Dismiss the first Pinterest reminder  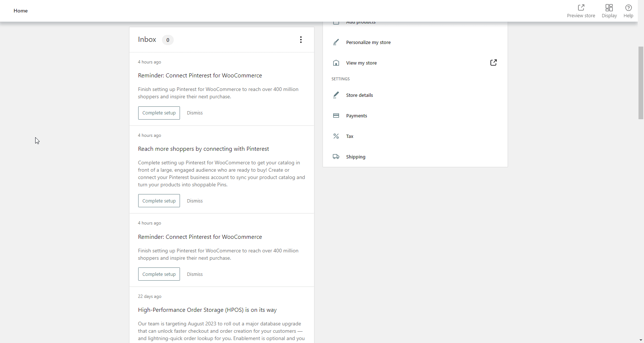point(195,113)
